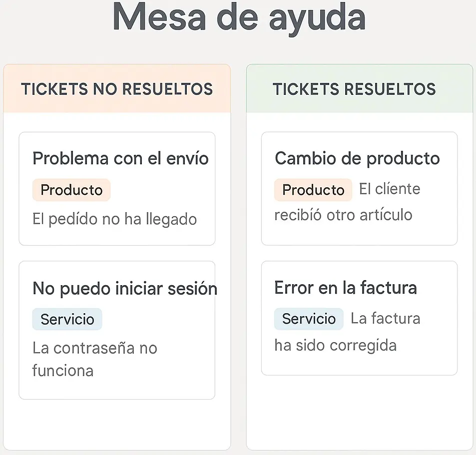Select the text 'La contraseña no funciona'
The image size is (476, 455).
[95, 359]
